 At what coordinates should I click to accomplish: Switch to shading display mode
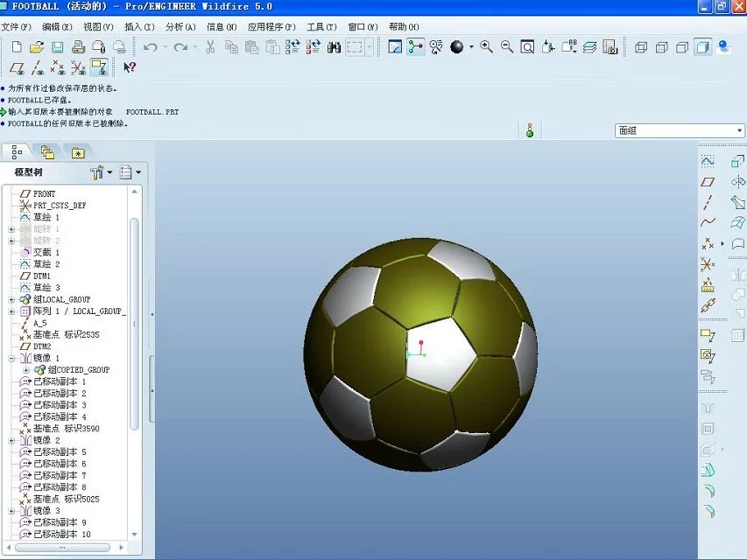pyautogui.click(x=702, y=47)
